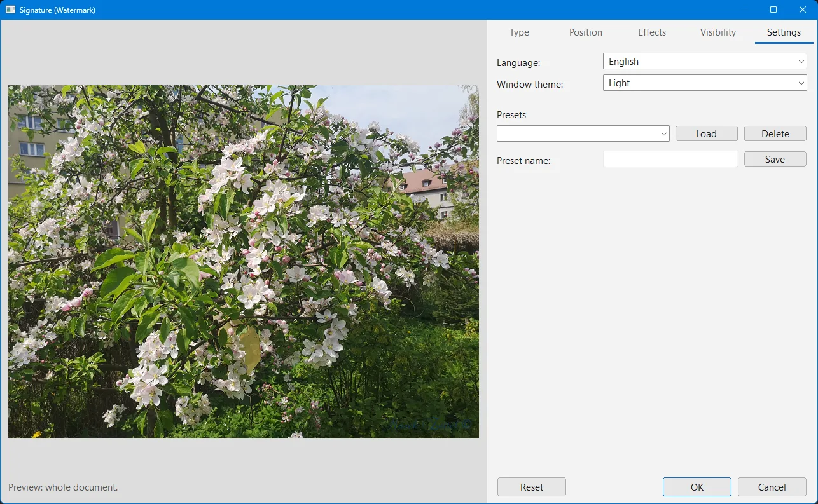Click the Settings tab

784,32
